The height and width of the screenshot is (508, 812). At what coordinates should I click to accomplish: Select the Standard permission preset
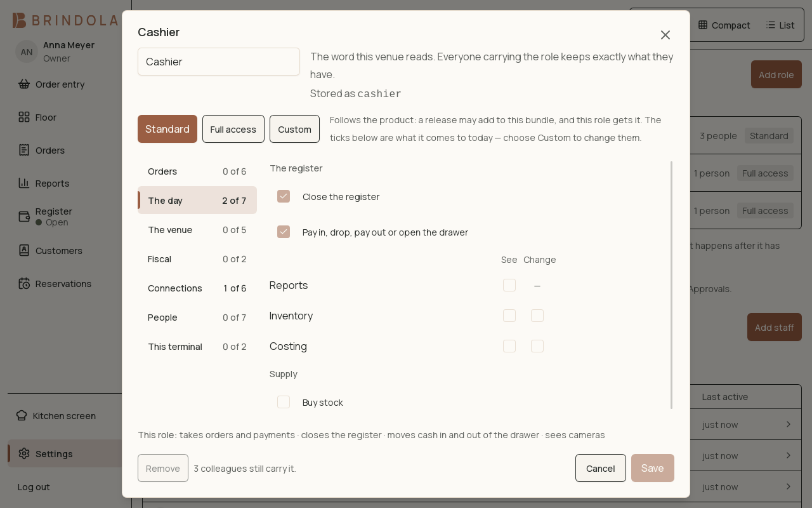[167, 129]
